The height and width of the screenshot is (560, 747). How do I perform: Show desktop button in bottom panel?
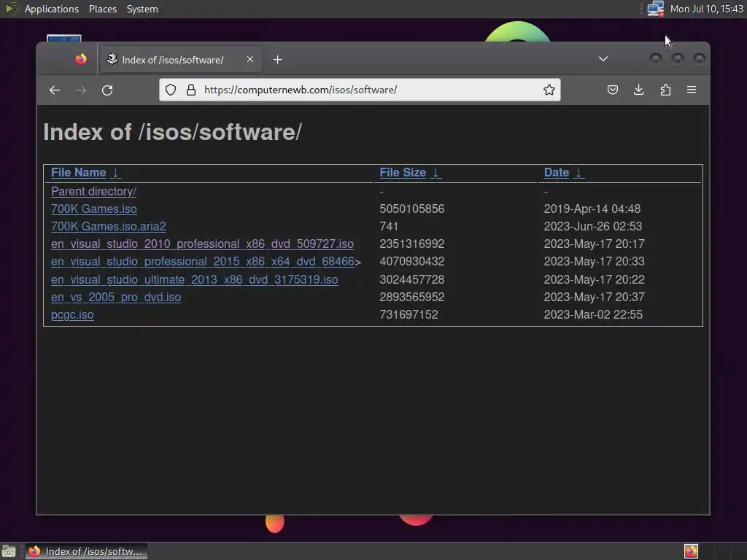[x=9, y=551]
